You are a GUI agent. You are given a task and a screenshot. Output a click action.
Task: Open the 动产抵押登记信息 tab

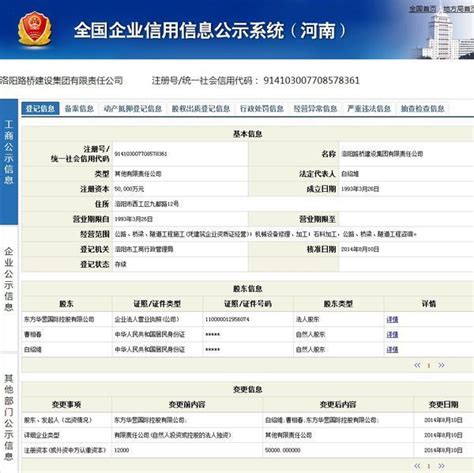(133, 108)
